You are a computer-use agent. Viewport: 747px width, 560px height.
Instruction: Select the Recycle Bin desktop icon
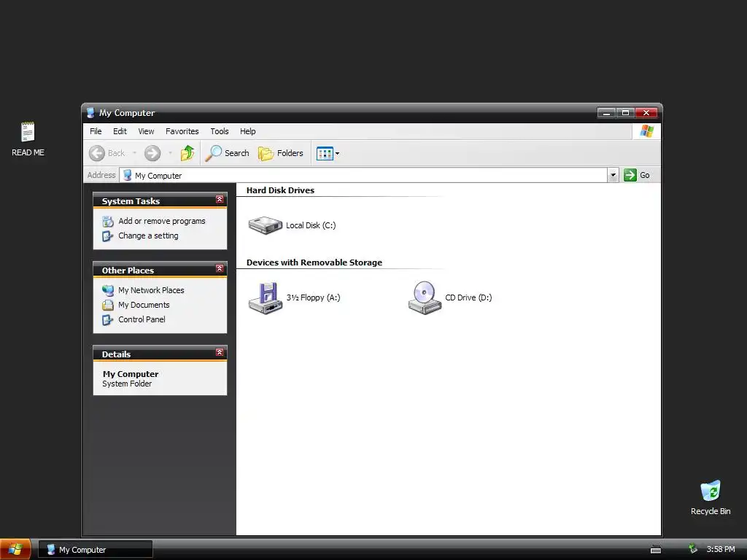711,491
